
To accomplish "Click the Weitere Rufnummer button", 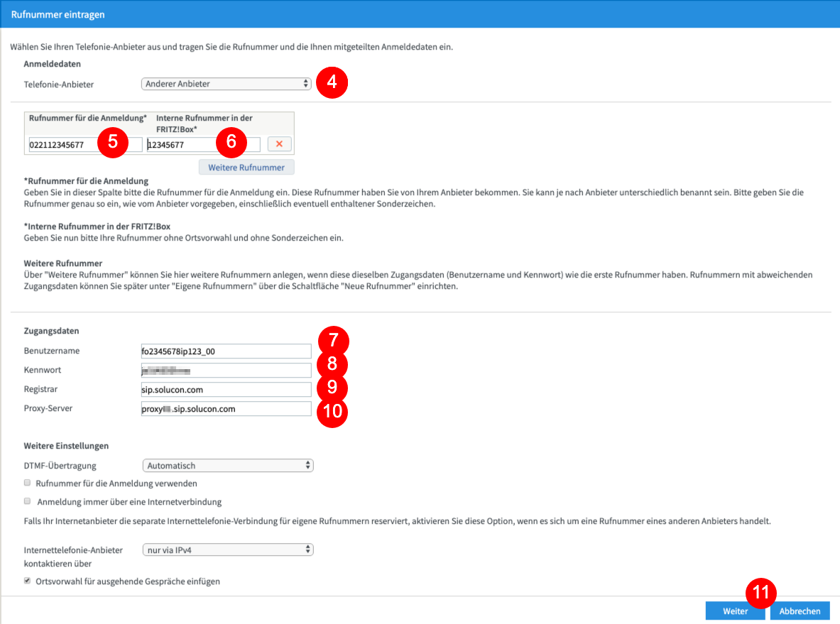I will click(246, 167).
